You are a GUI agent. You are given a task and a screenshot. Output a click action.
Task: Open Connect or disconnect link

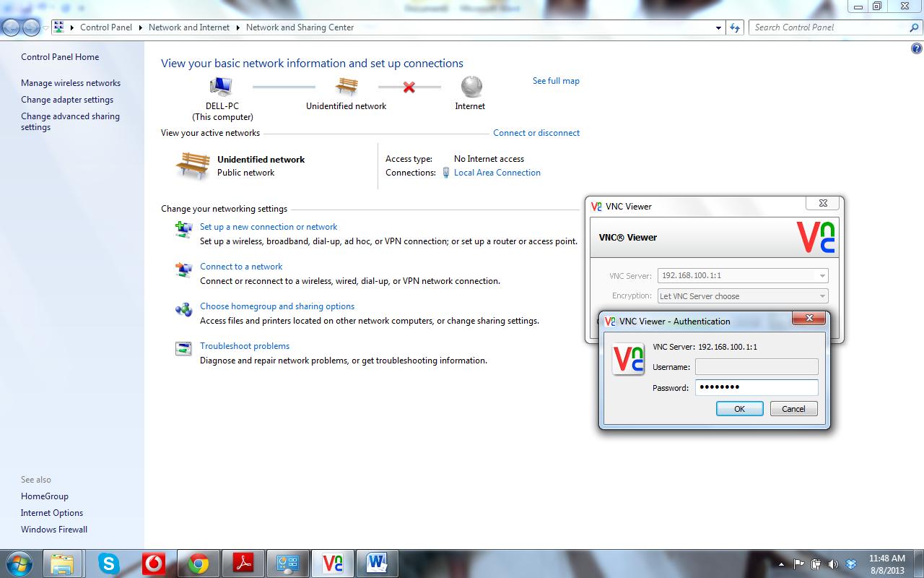coord(536,133)
